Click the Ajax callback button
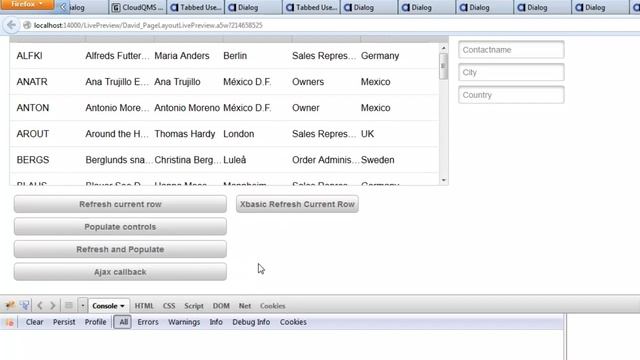This screenshot has height=360, width=640. coord(120,272)
